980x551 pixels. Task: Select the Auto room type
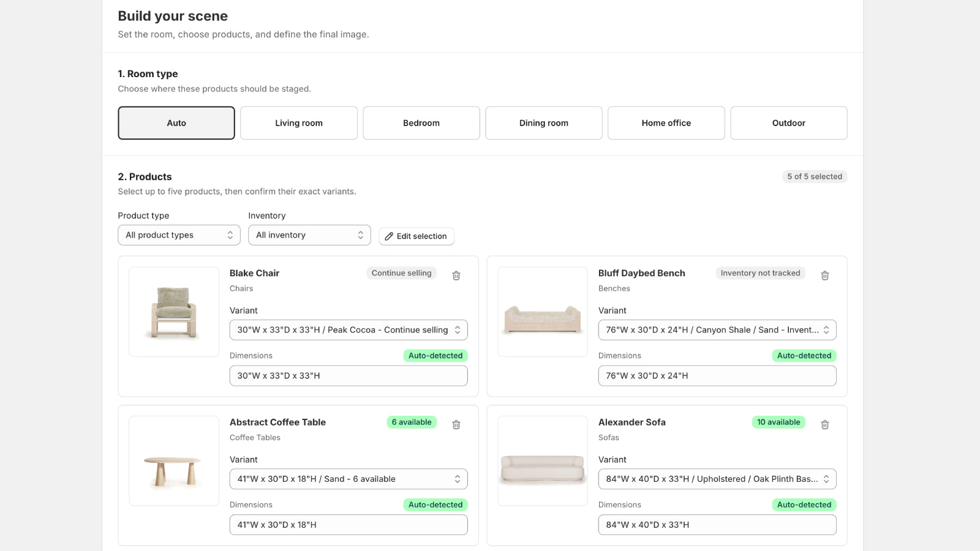tap(176, 123)
